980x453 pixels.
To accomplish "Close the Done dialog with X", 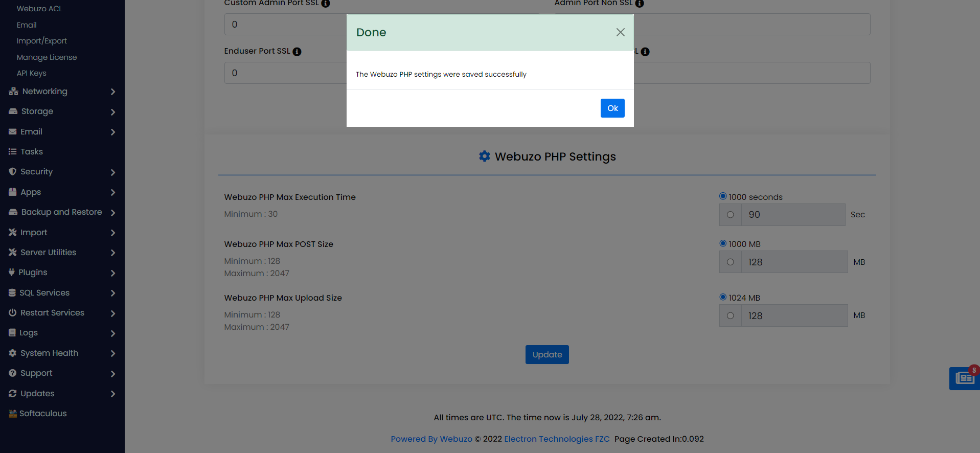I will (620, 32).
